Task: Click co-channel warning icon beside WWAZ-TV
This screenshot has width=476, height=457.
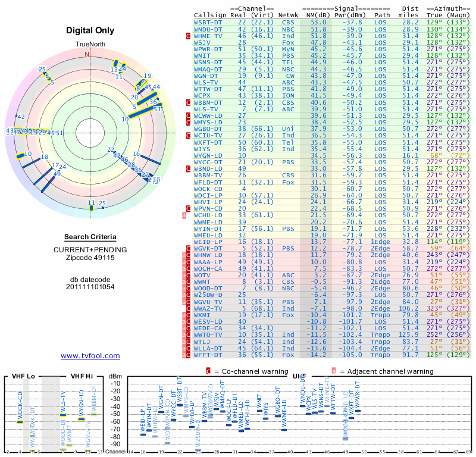Action: [188, 308]
